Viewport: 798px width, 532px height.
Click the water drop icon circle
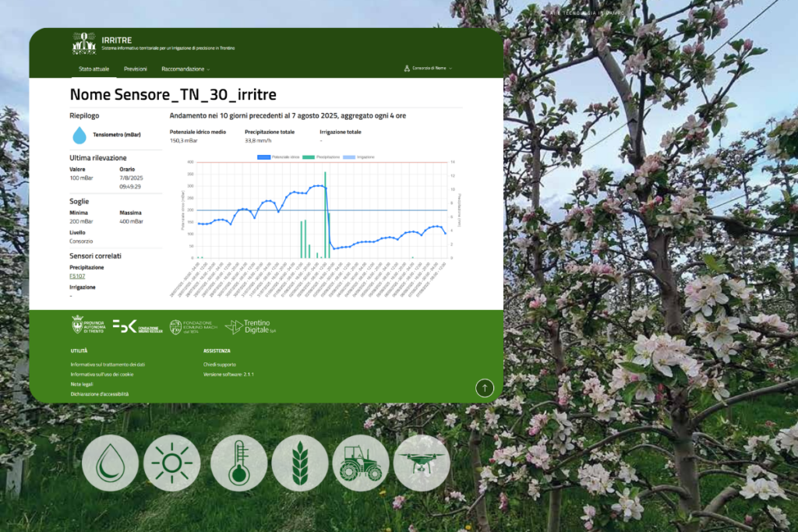click(110, 462)
